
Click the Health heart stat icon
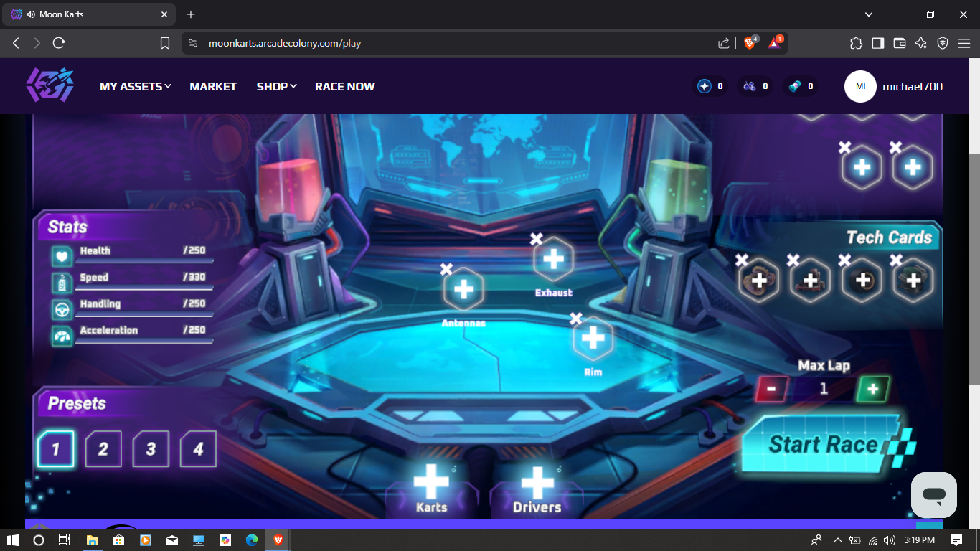coord(62,256)
